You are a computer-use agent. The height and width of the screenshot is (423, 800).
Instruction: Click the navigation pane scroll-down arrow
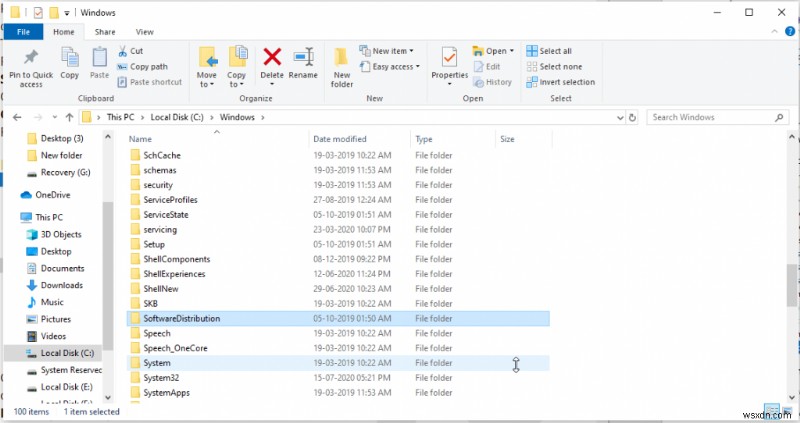(108, 397)
